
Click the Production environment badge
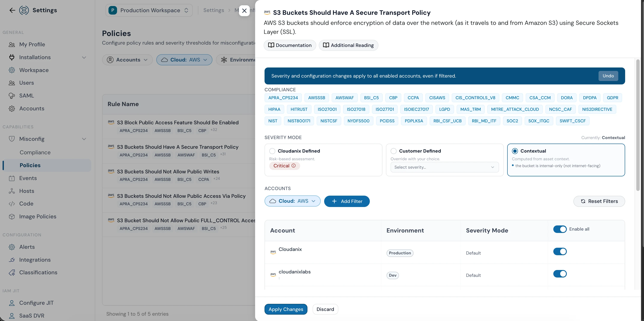[x=400, y=253]
